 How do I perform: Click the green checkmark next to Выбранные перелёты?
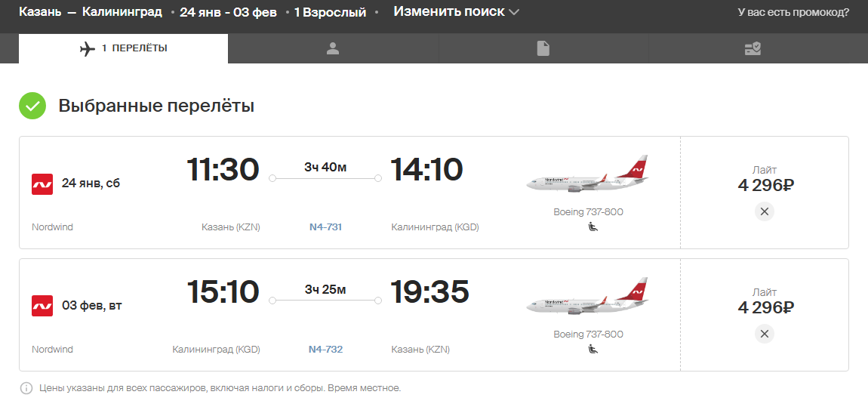[32, 106]
